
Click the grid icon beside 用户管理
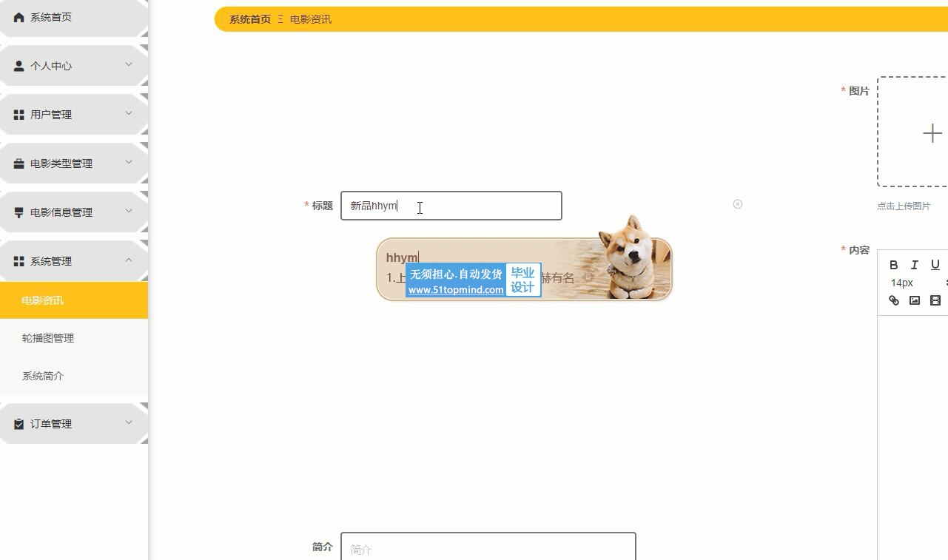(19, 115)
